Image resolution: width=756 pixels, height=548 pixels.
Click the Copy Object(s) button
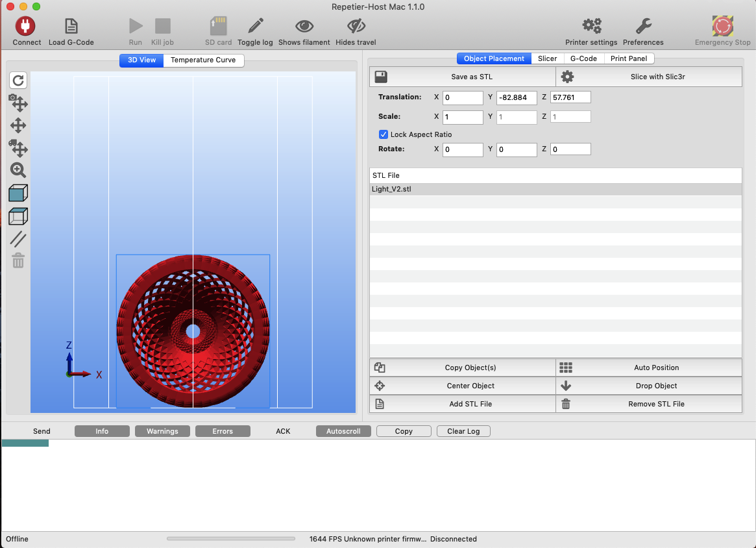[463, 367]
